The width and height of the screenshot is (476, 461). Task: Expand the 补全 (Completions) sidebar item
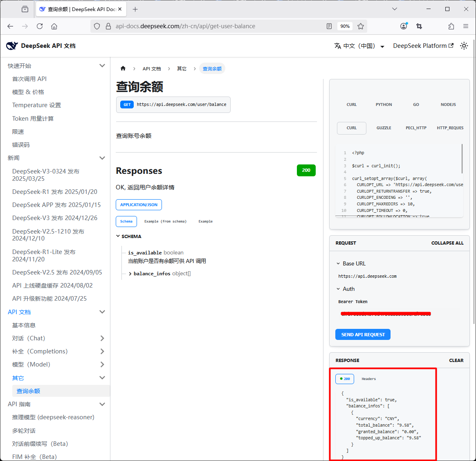[102, 351]
